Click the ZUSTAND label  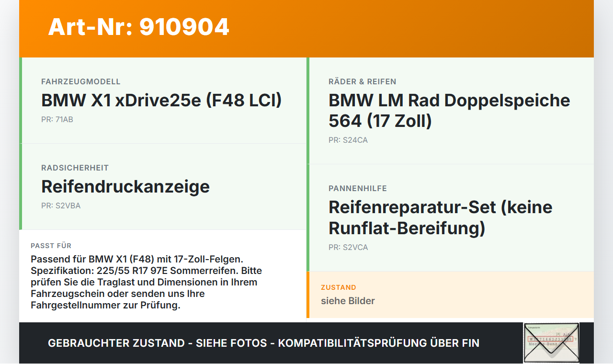pos(339,287)
